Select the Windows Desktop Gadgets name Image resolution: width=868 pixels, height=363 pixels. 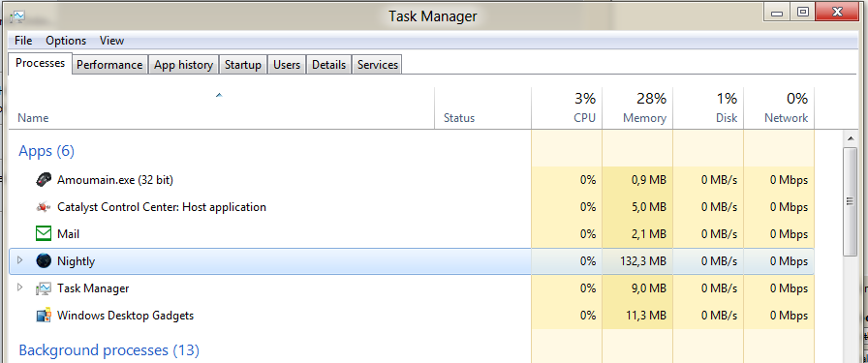pos(126,316)
